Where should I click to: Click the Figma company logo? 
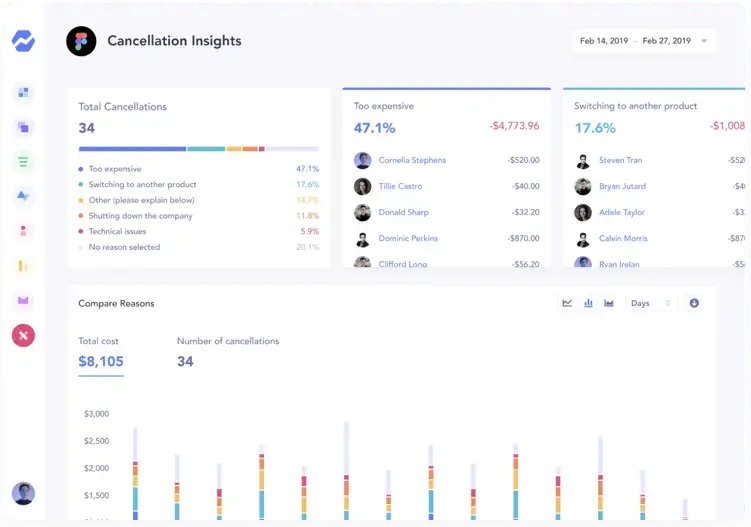81,41
